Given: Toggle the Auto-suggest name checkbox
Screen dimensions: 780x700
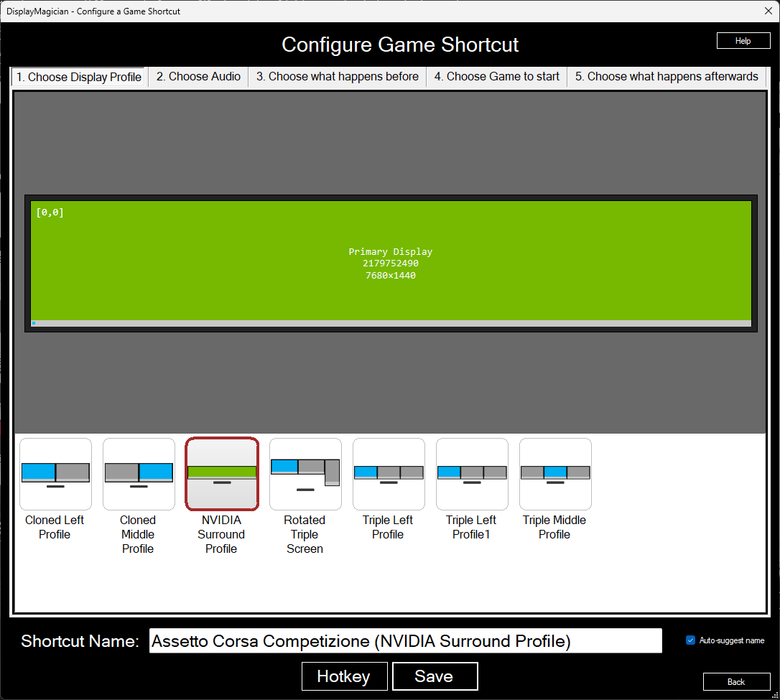Looking at the screenshot, I should pos(690,640).
